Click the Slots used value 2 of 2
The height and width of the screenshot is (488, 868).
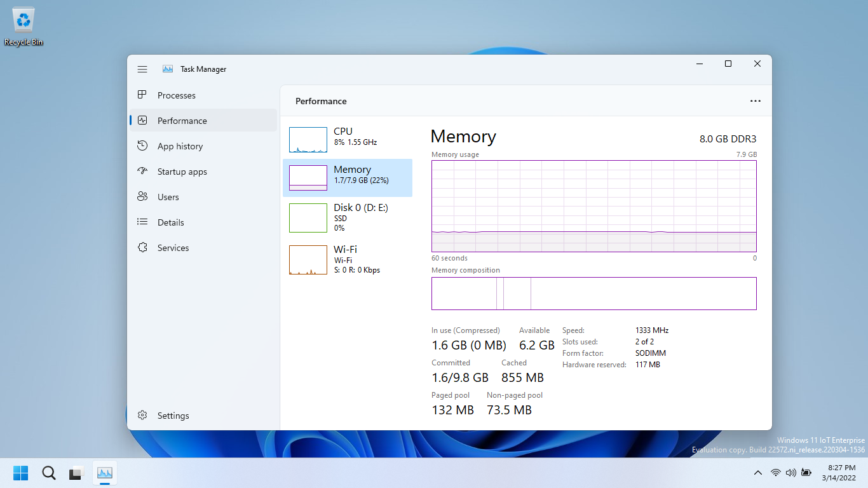644,342
